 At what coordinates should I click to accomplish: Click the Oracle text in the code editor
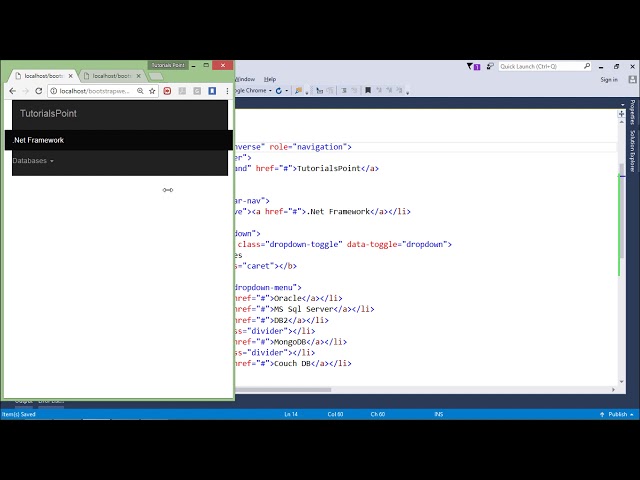click(288, 298)
